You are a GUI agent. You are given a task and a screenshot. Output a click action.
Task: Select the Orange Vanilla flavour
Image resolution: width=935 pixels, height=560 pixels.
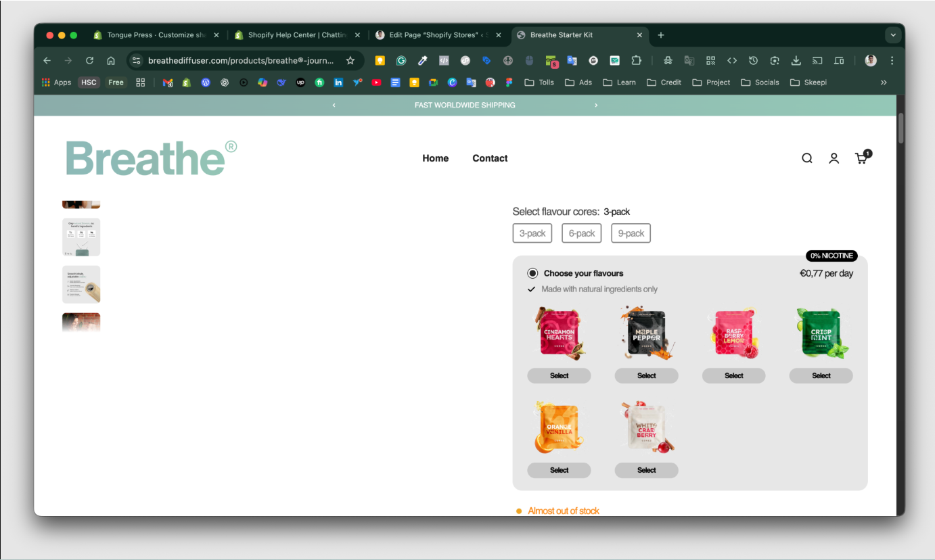(559, 470)
